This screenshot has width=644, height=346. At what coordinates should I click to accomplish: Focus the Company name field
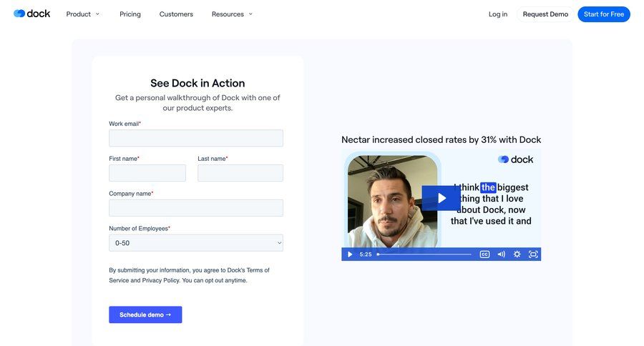196,208
